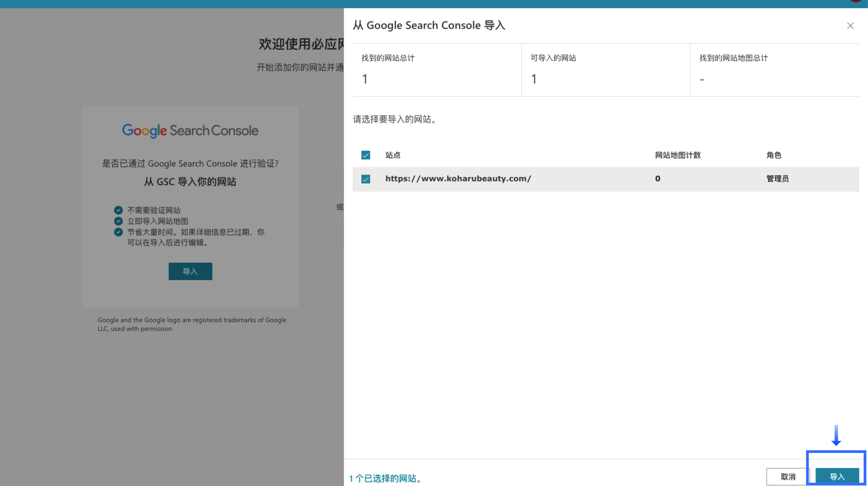This screenshot has width=868, height=486.
Task: Click the sitemap count value 0
Action: 657,179
